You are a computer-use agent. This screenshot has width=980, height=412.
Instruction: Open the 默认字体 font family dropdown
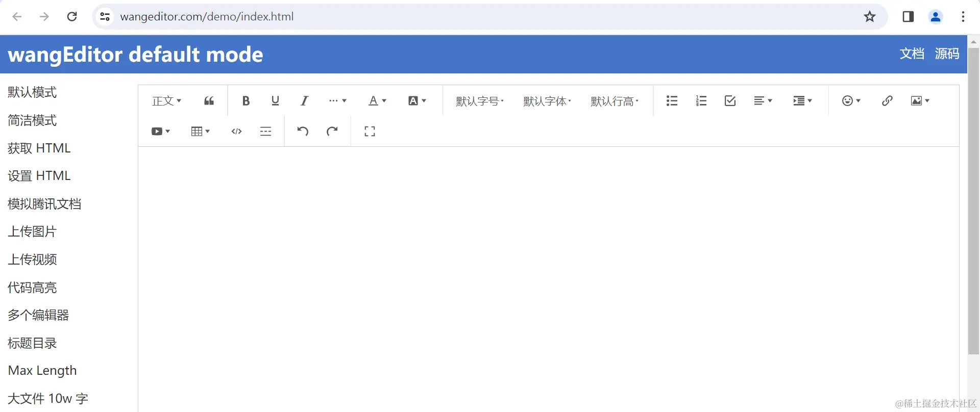coord(547,101)
